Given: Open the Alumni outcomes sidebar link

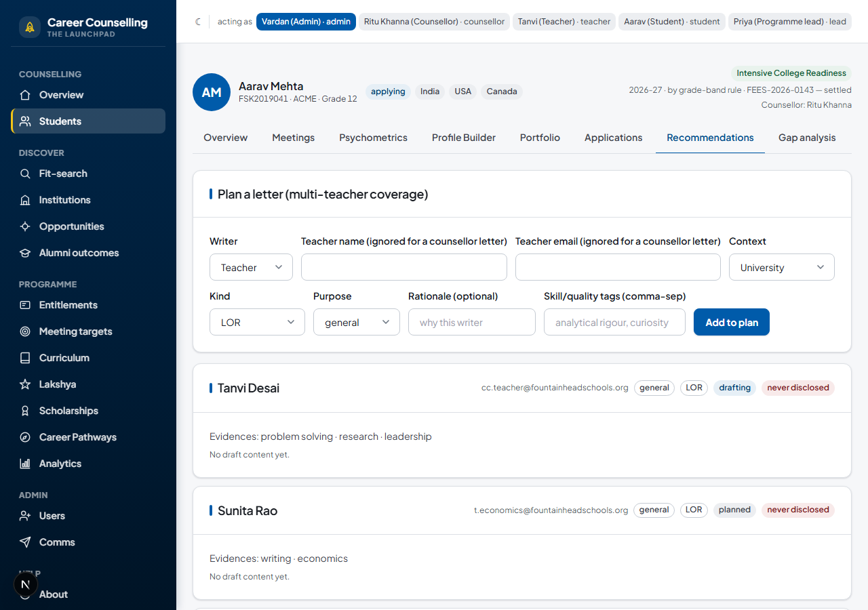Looking at the screenshot, I should coord(88,253).
